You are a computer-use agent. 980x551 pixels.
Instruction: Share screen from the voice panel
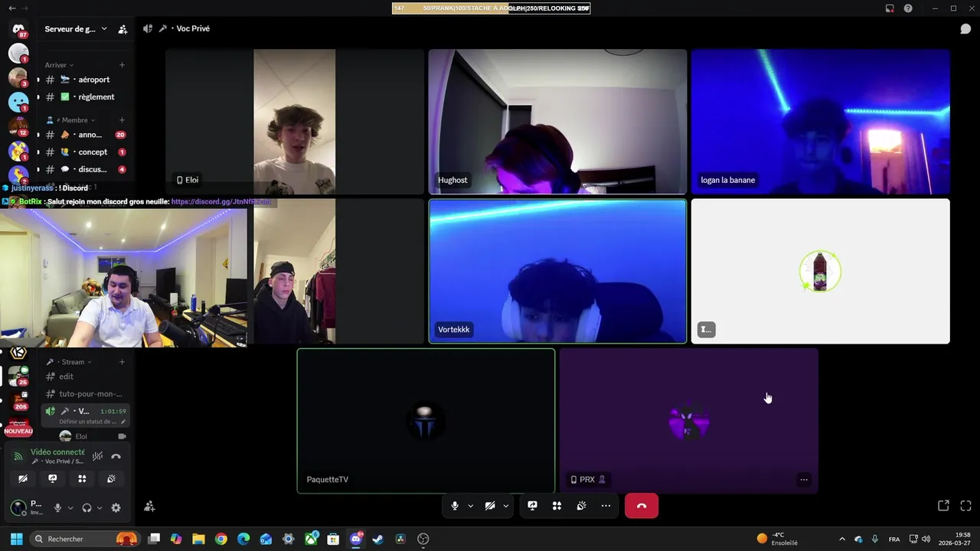coord(52,478)
